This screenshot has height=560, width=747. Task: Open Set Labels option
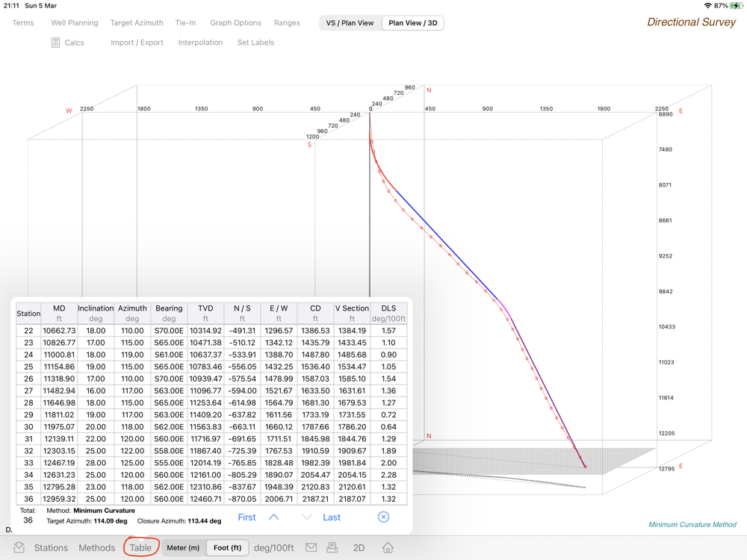coord(255,43)
